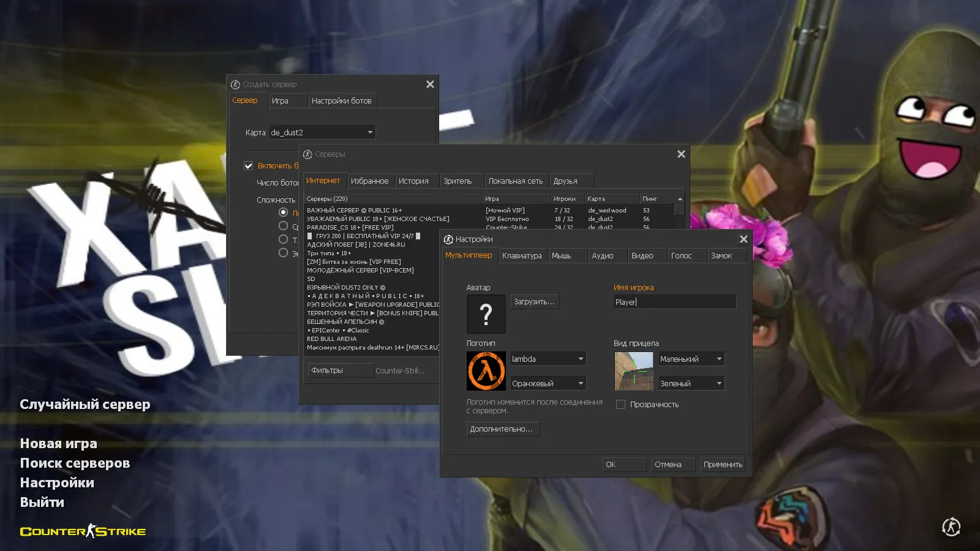
Task: Open the de_dust2 map dropdown
Action: pos(369,132)
